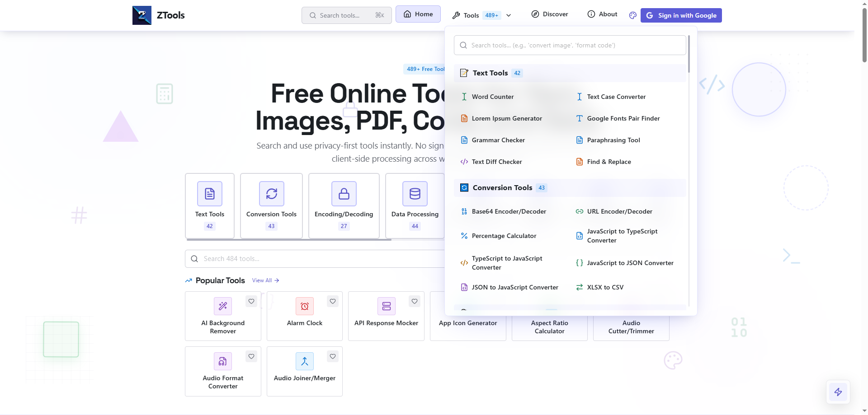Select the theme palette icon in navbar
This screenshot has width=868, height=415.
(x=632, y=15)
